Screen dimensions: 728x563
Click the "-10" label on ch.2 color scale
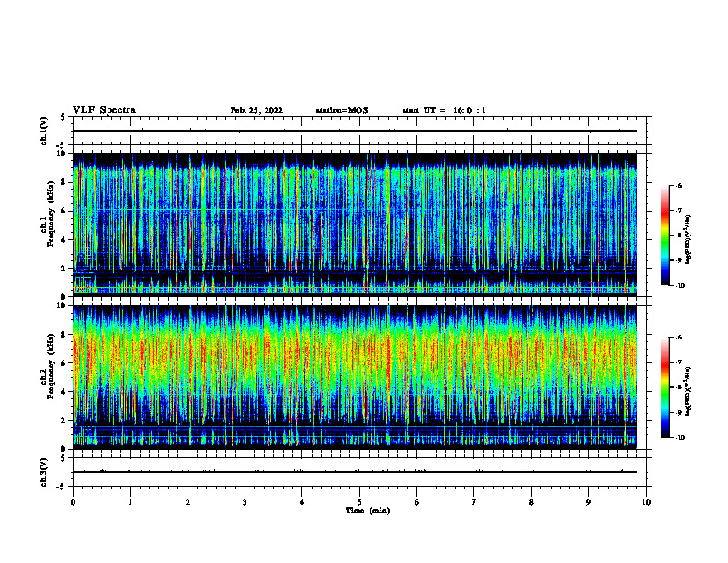click(679, 438)
